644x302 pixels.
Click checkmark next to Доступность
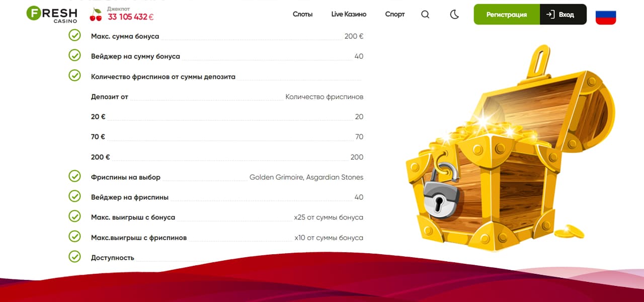[74, 257]
